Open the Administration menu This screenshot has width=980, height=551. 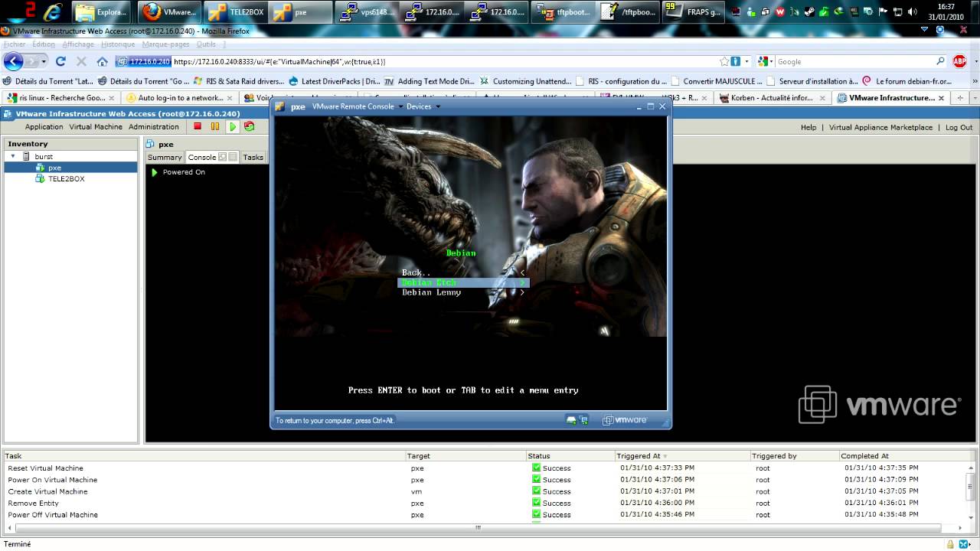click(x=153, y=127)
